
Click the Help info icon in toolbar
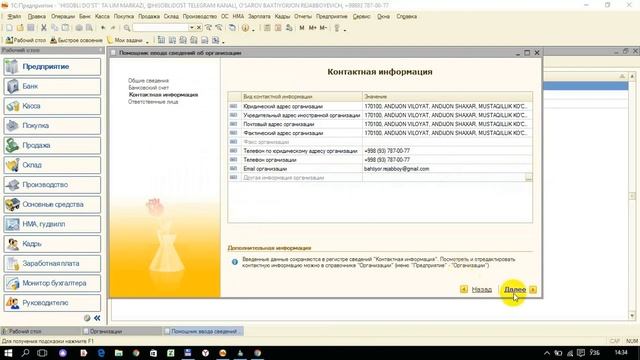[x=245, y=28]
